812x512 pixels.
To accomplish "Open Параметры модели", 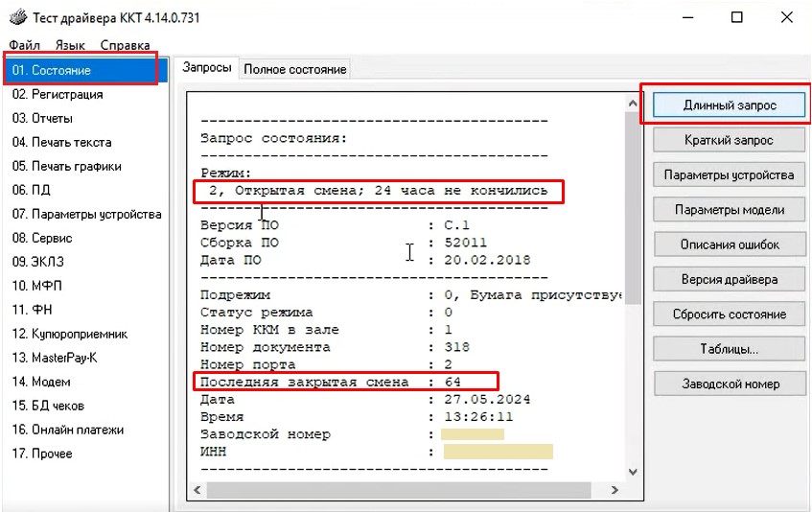I will [730, 210].
